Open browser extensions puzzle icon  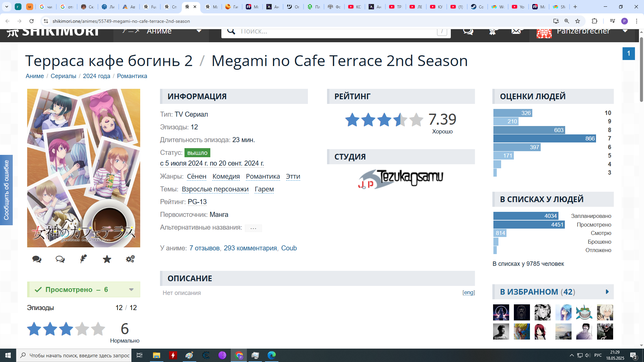pyautogui.click(x=594, y=21)
